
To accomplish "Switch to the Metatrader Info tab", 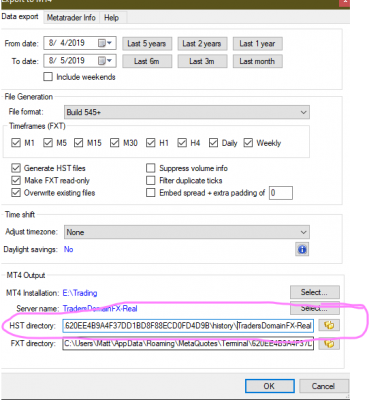I will click(x=71, y=18).
